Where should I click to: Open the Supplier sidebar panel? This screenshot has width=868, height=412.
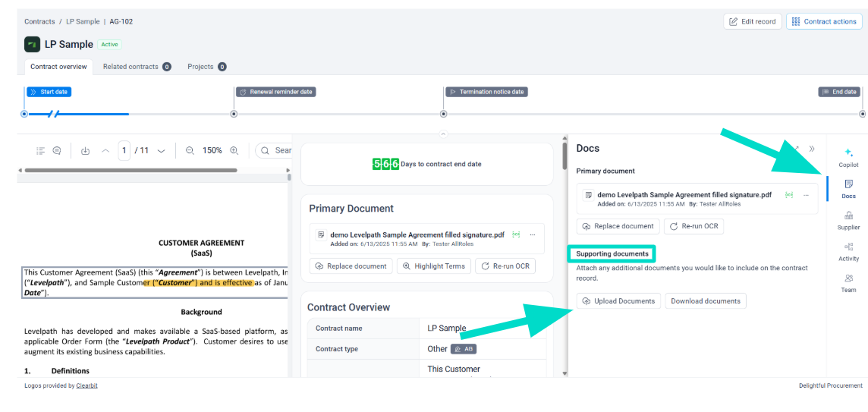coord(848,220)
